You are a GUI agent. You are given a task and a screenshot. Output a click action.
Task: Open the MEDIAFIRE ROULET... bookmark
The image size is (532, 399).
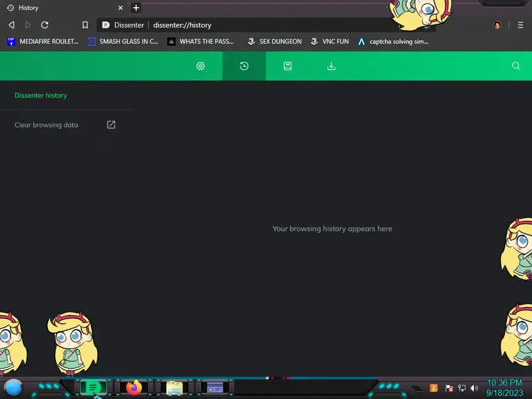[x=43, y=42]
